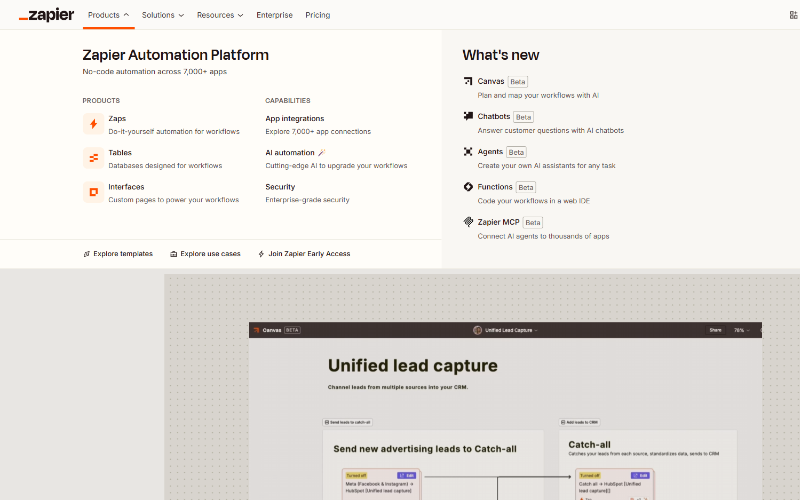The width and height of the screenshot is (800, 500).
Task: Click 'Connect AI agents to thousands of apps' text
Action: click(543, 236)
